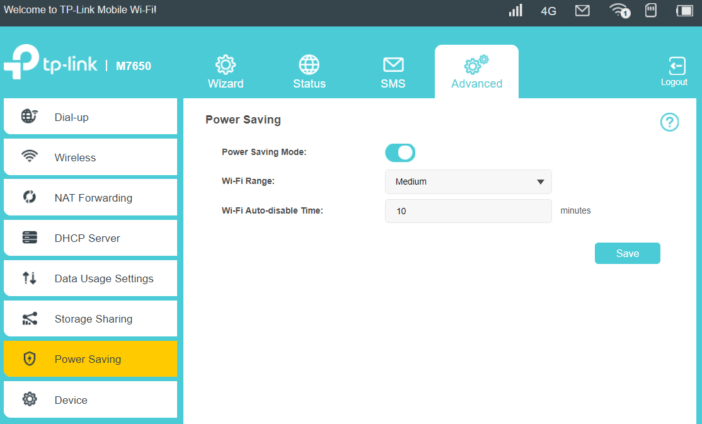Click the Power Saving shield icon
This screenshot has height=424, width=702.
(30, 359)
